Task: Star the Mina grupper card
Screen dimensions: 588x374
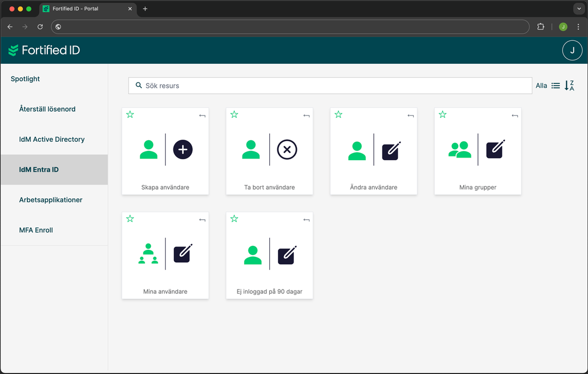Action: 443,114
